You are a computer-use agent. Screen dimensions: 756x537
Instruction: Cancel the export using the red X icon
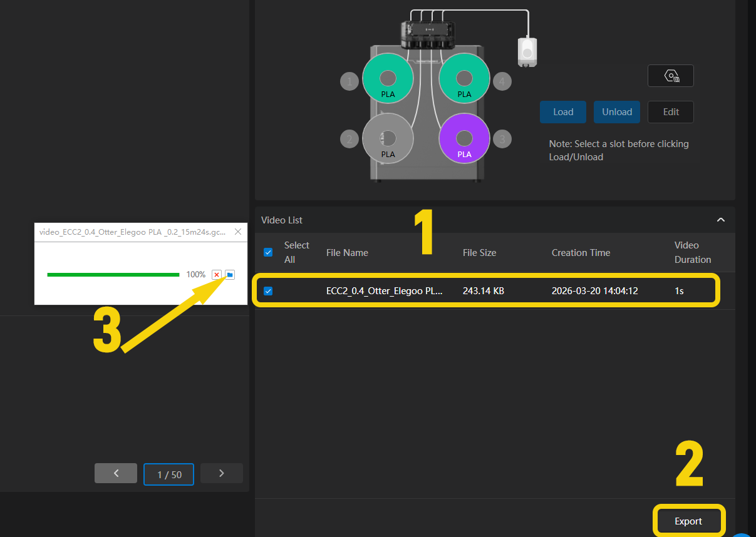(216, 274)
